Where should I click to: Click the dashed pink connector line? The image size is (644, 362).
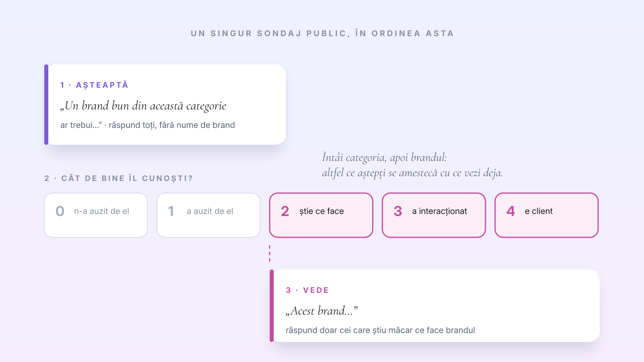(x=270, y=253)
